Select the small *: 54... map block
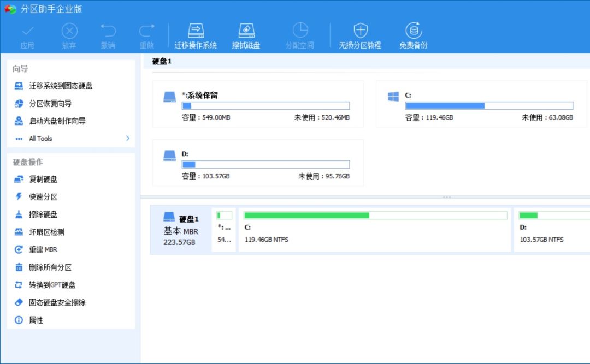Viewport: 590px width, 364px height. click(x=224, y=230)
